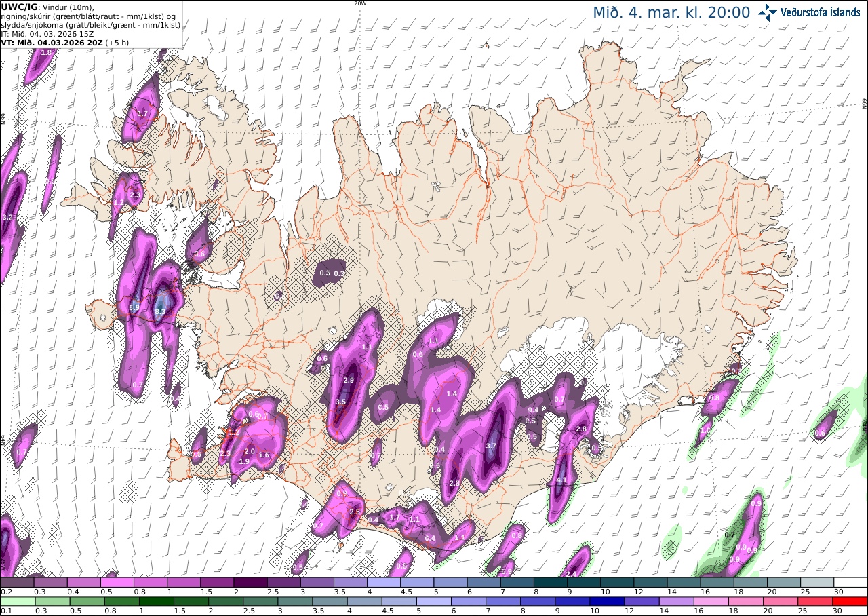Click the 2.0 precipitation value on the map

(x=249, y=452)
